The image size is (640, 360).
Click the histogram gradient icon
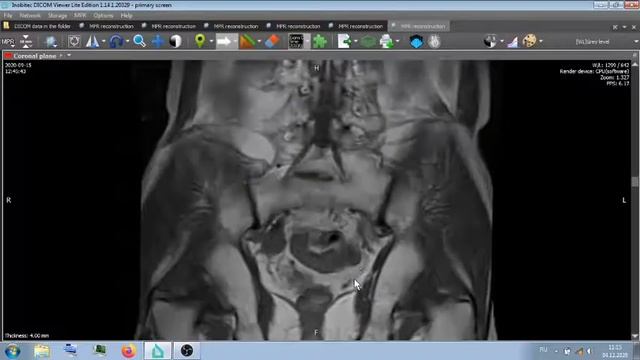coord(513,42)
